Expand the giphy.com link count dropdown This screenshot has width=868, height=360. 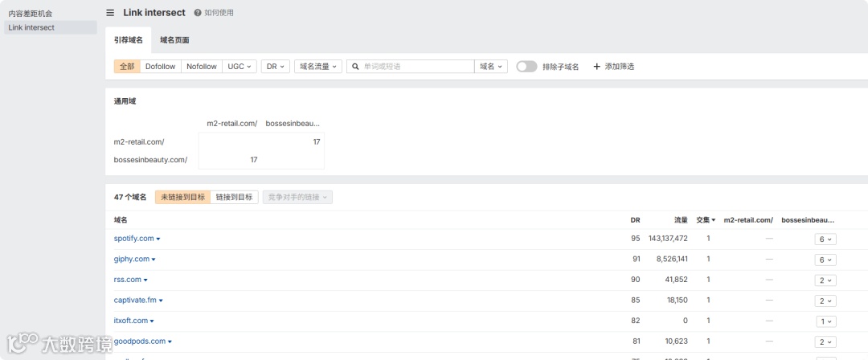825,260
